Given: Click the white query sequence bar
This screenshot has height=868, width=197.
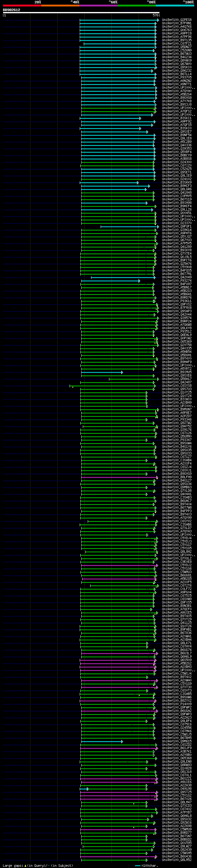Looking at the screenshot, I should tap(81, 13).
